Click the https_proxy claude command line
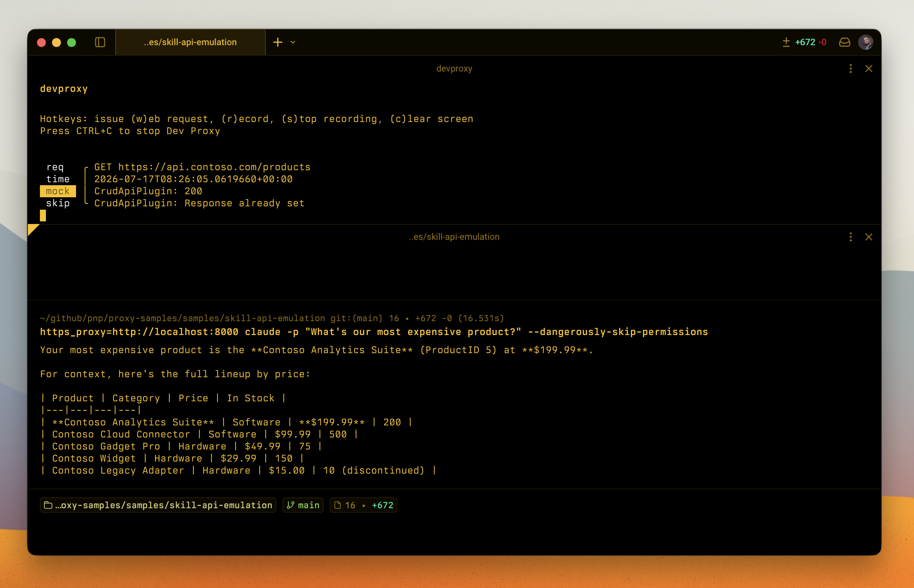914x588 pixels. tap(374, 332)
